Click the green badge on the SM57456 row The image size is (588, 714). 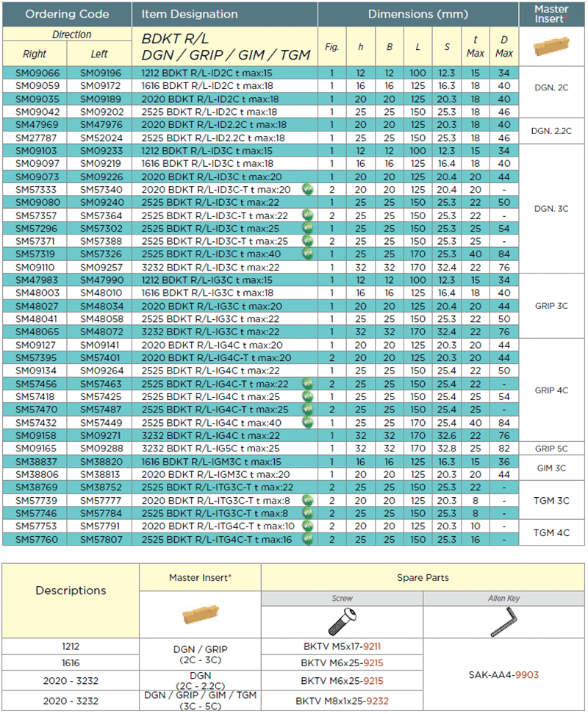point(308,384)
